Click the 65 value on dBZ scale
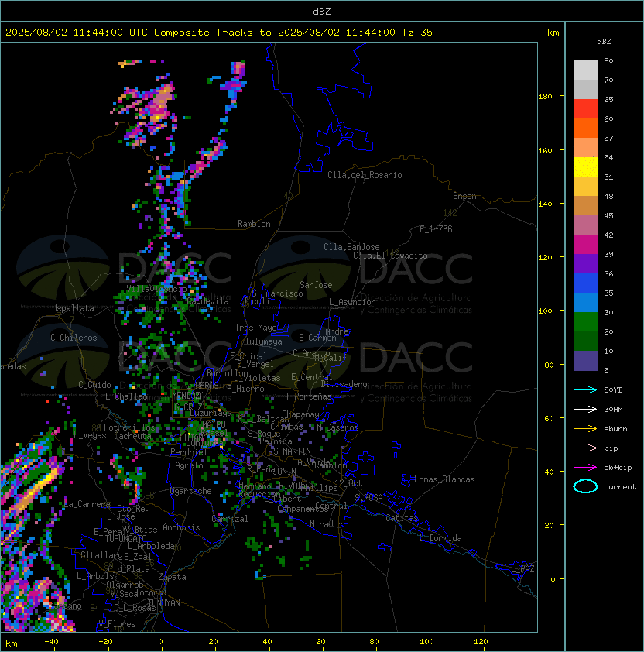644x652 pixels. tap(608, 99)
